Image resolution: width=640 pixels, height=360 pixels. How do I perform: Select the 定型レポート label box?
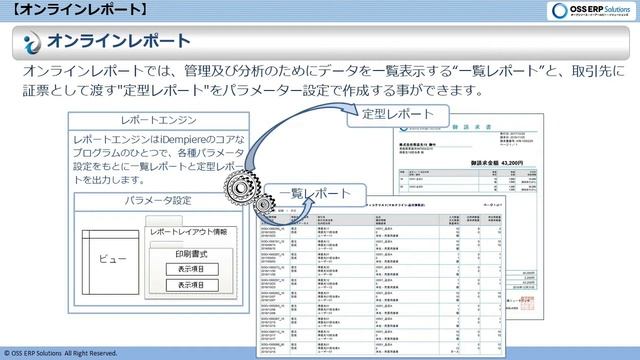coord(398,115)
